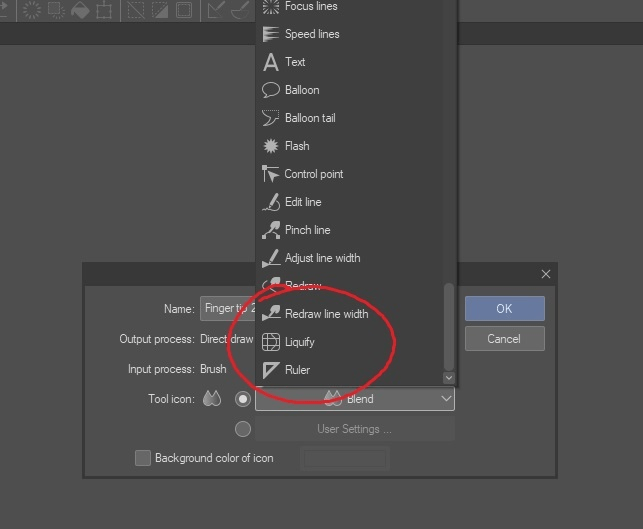Pick Liquify from the icon list
The width and height of the screenshot is (643, 529).
(x=349, y=342)
